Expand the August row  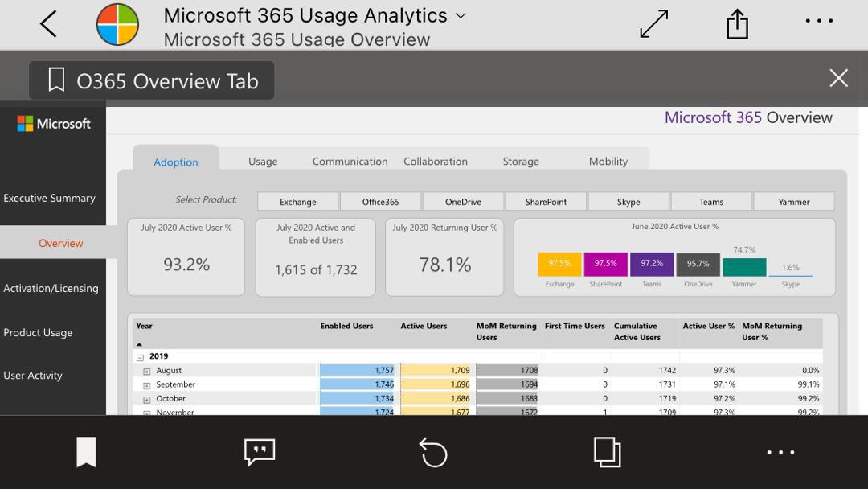coord(147,372)
